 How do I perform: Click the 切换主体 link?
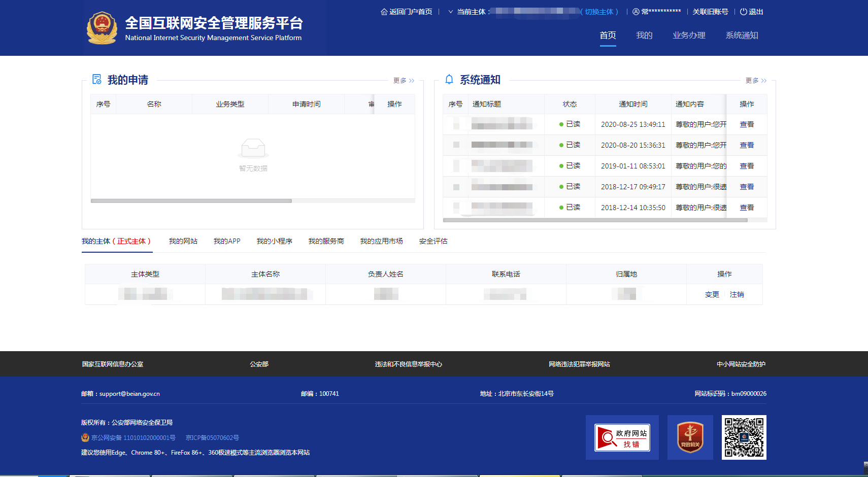[599, 11]
